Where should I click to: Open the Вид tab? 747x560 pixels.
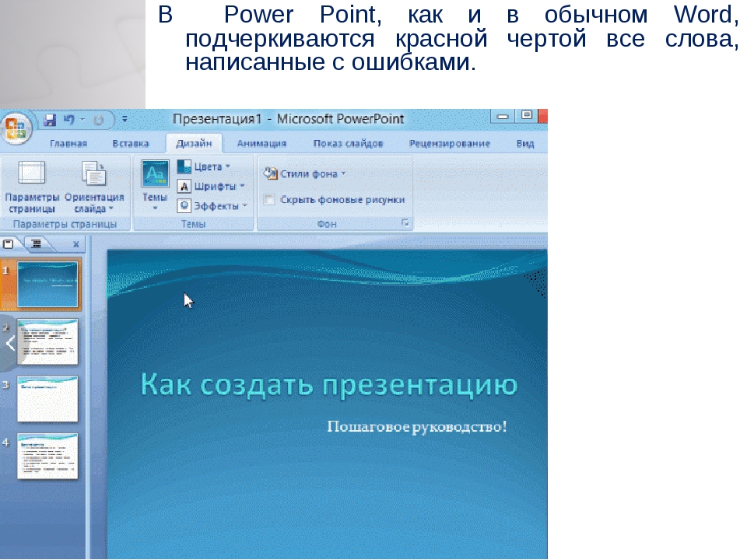(525, 143)
